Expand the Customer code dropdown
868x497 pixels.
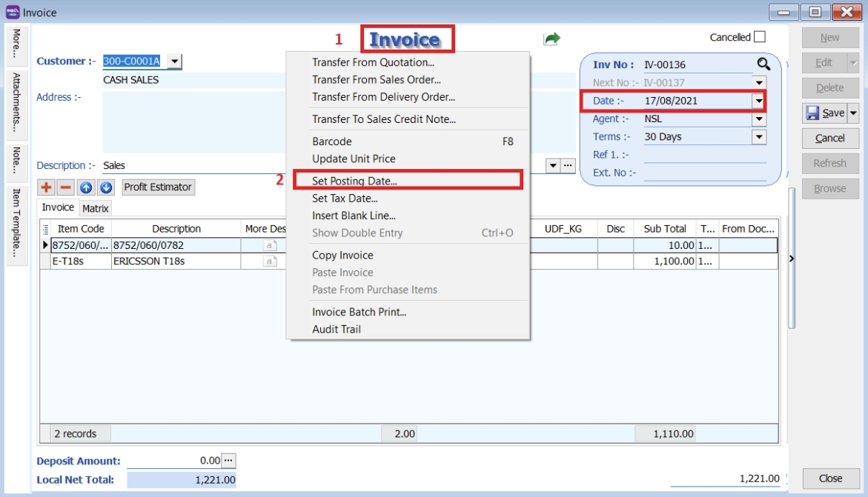173,61
